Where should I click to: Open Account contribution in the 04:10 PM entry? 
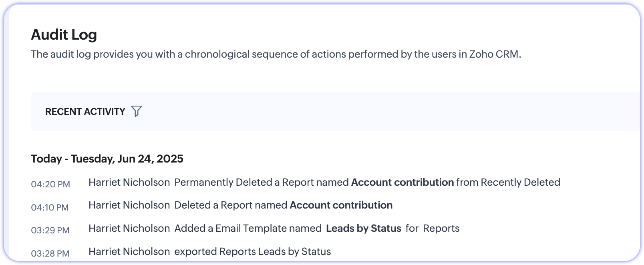[341, 205]
